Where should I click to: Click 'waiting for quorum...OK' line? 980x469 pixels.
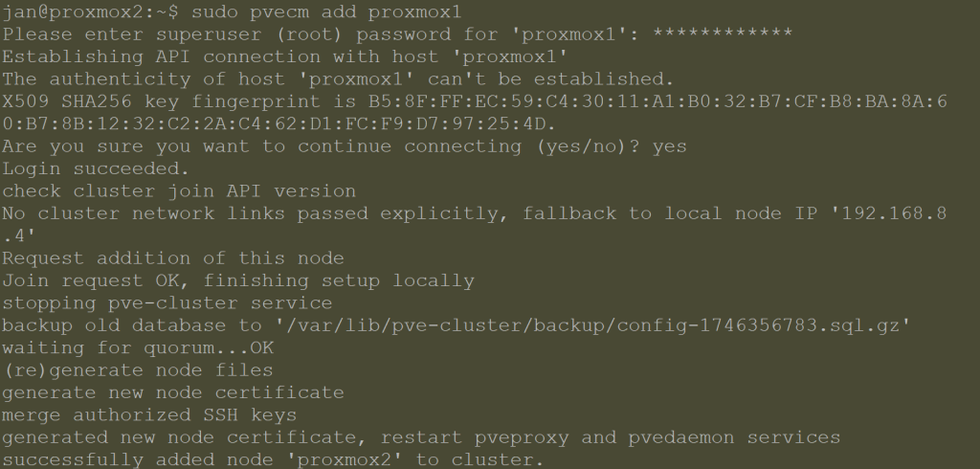[138, 348]
